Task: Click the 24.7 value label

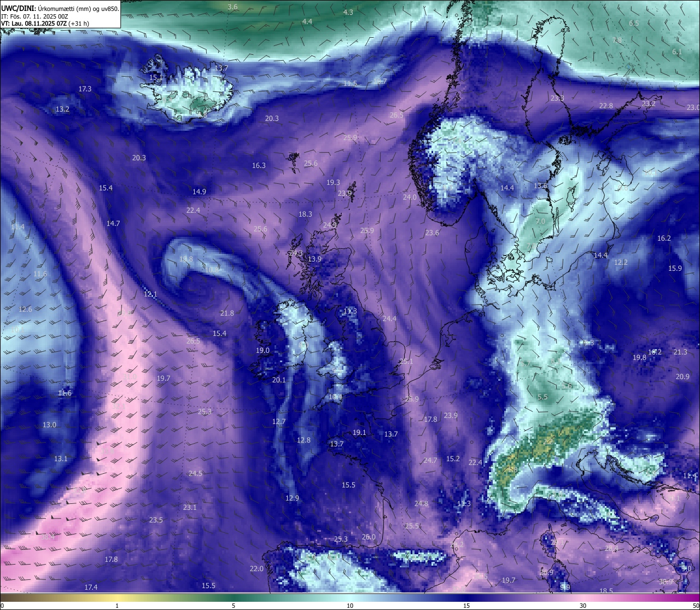Action: 430,461
